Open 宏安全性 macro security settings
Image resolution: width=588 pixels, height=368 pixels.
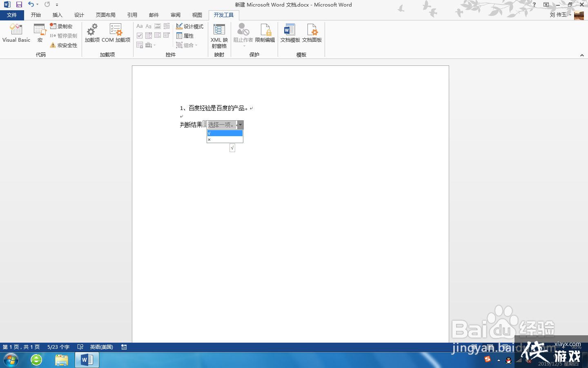click(x=64, y=45)
